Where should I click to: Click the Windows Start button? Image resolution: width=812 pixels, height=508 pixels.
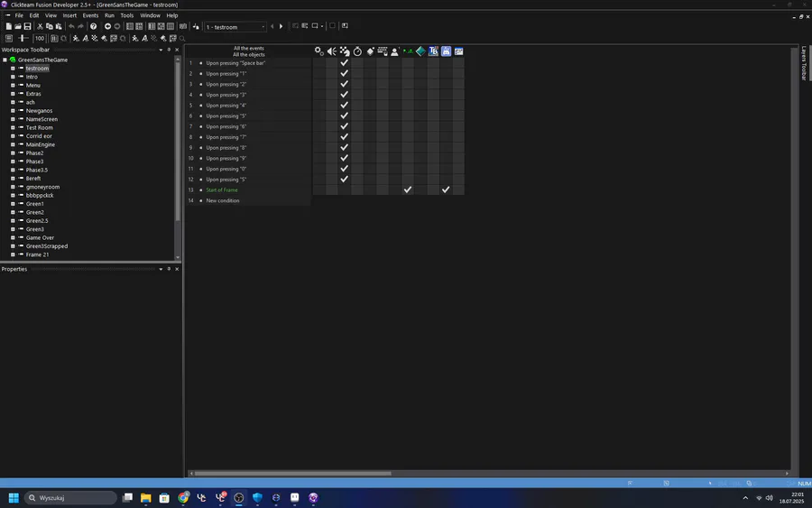(x=14, y=498)
